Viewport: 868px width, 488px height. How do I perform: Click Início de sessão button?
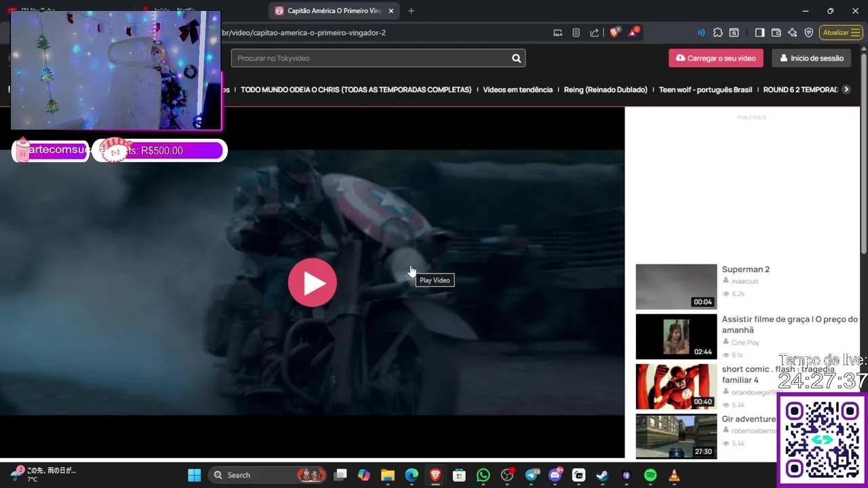pyautogui.click(x=811, y=58)
